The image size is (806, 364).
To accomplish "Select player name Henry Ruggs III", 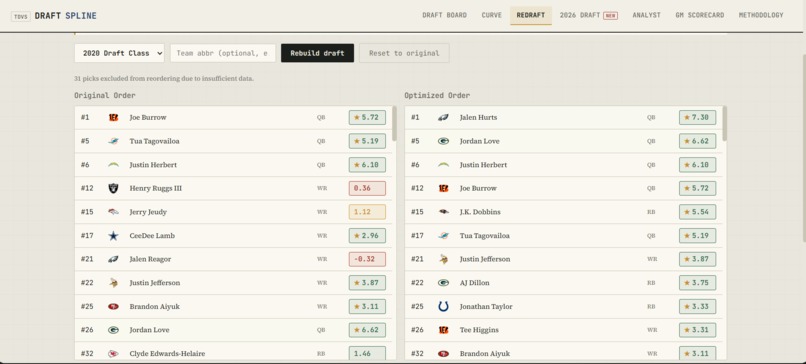I will [155, 188].
